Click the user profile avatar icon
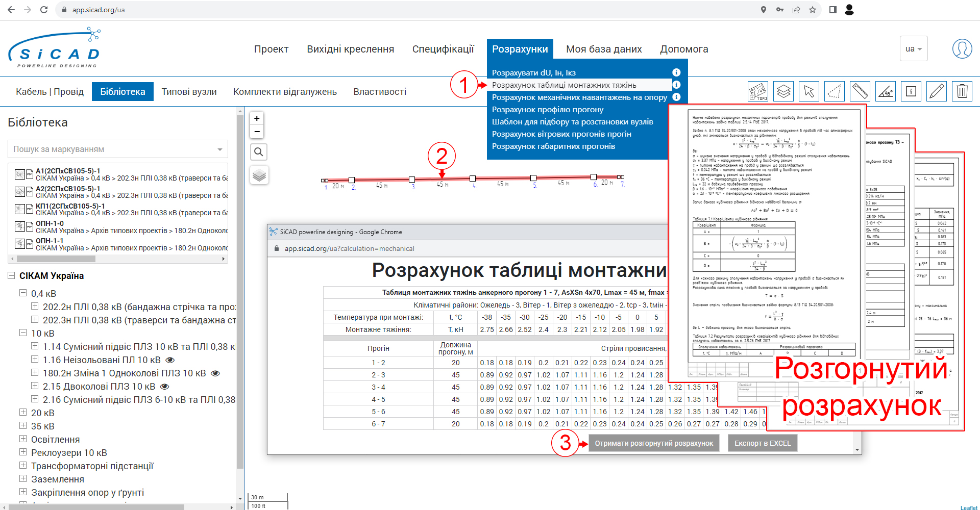 click(962, 49)
